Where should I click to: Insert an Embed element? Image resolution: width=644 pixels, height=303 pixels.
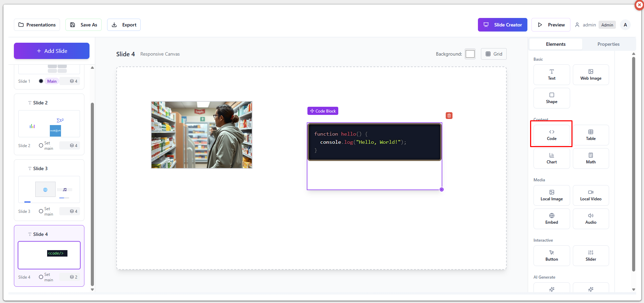click(x=551, y=219)
